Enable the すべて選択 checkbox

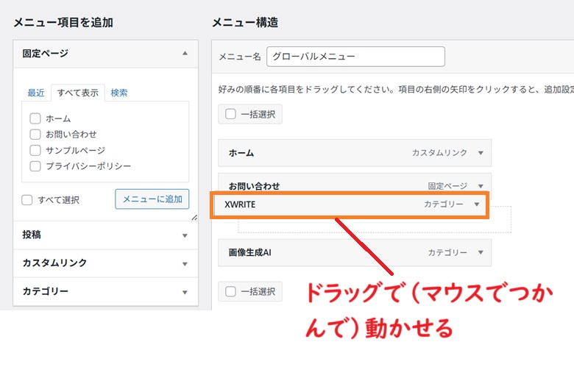point(27,200)
